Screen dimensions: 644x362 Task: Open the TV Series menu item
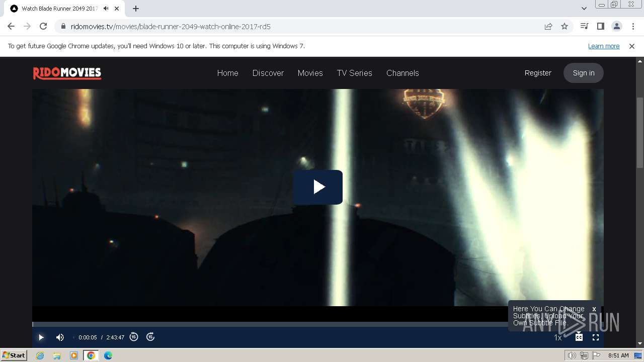point(355,73)
